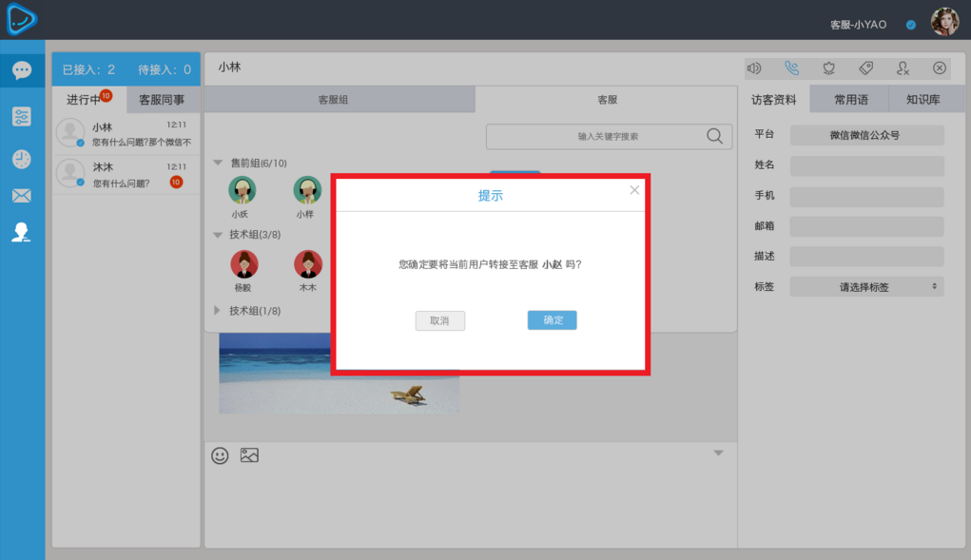Click the keyword search input field

(x=609, y=136)
